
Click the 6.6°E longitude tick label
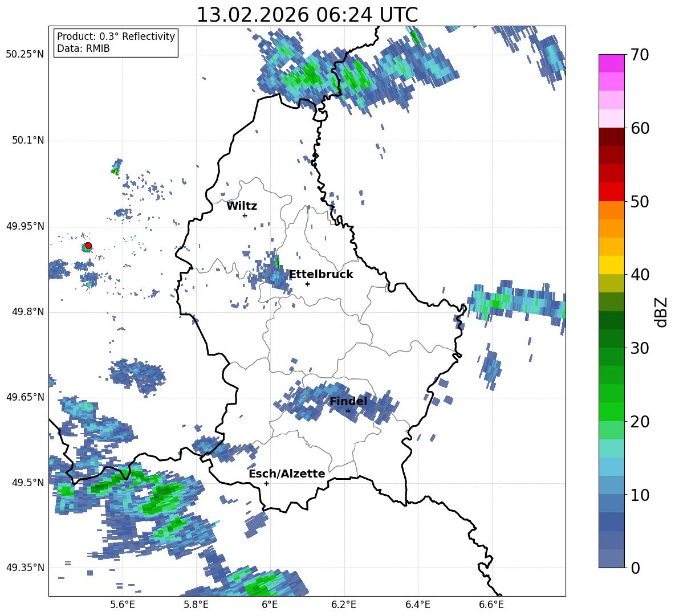(x=491, y=605)
